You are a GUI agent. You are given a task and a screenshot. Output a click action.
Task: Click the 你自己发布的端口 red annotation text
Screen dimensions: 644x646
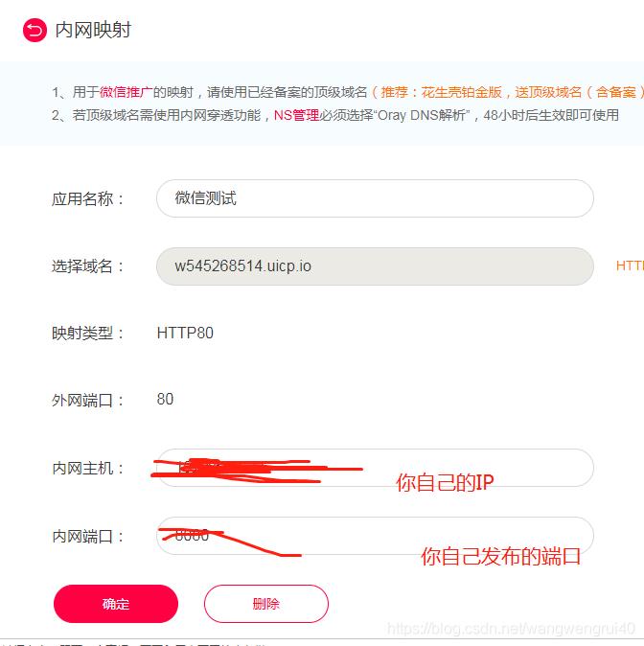click(x=500, y=556)
